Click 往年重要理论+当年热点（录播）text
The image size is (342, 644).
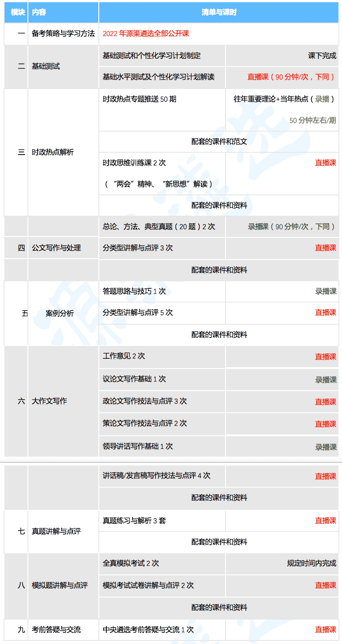point(285,99)
